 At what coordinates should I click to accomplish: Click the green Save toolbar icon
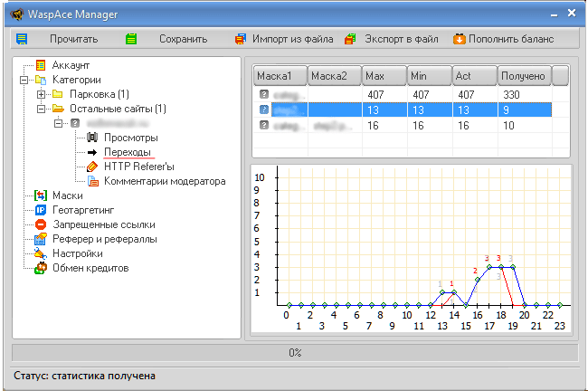[131, 39]
